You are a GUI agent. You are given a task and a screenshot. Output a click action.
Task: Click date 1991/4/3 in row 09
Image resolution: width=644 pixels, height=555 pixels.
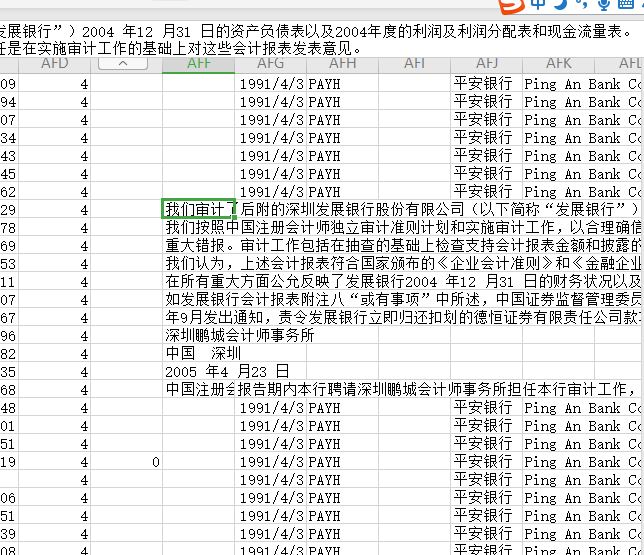coord(270,83)
